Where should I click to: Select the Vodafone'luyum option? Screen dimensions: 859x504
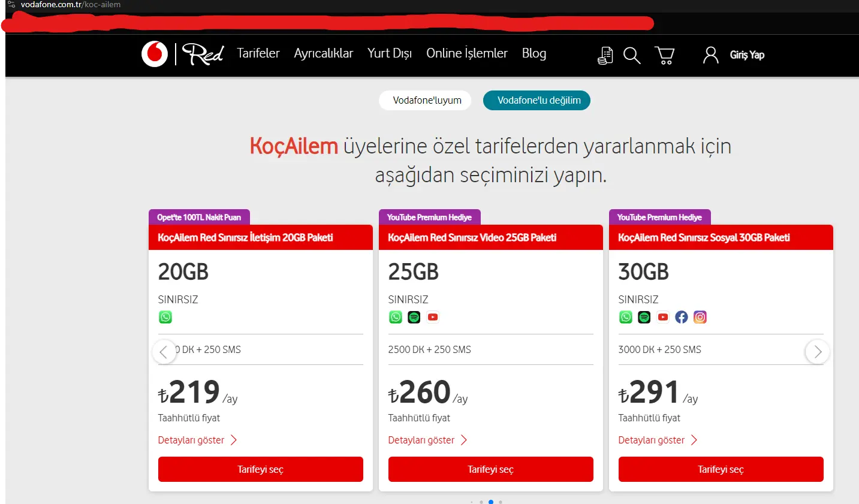tap(425, 101)
